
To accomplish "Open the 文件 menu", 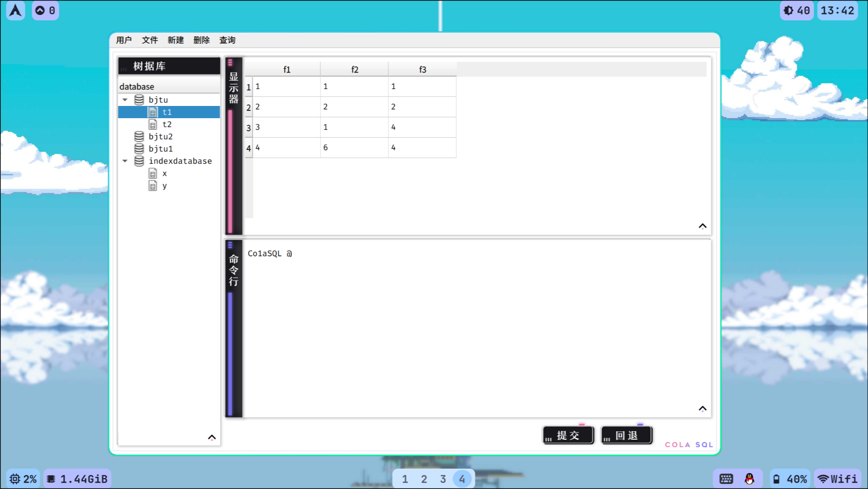I will coord(150,40).
